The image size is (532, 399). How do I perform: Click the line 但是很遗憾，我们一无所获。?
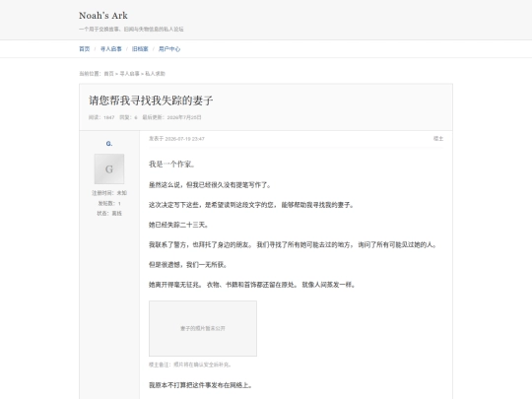tap(188, 265)
